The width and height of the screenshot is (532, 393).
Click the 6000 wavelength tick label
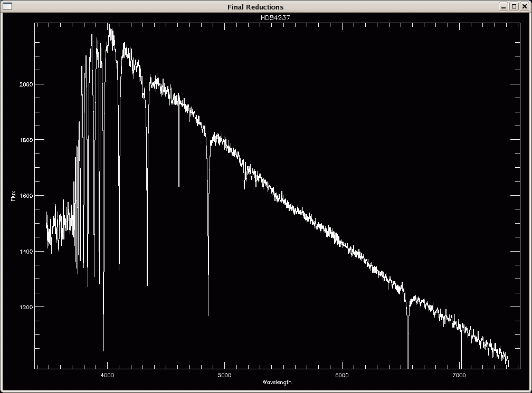(342, 375)
